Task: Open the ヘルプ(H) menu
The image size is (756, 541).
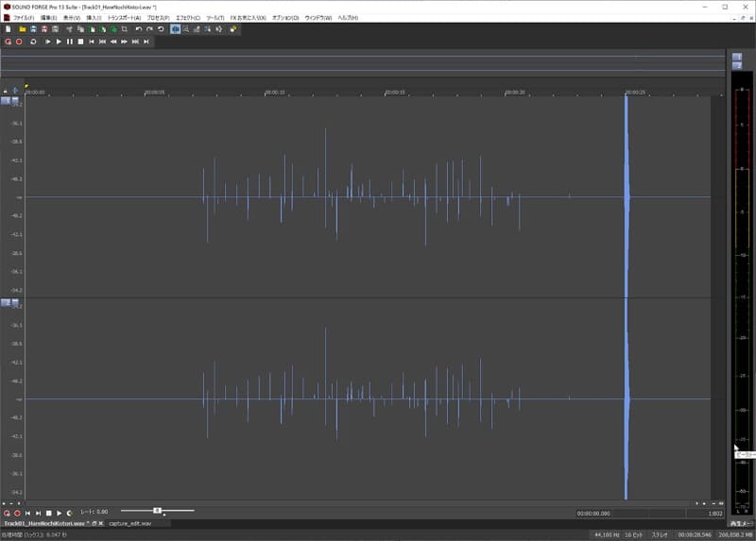Action: tap(348, 18)
